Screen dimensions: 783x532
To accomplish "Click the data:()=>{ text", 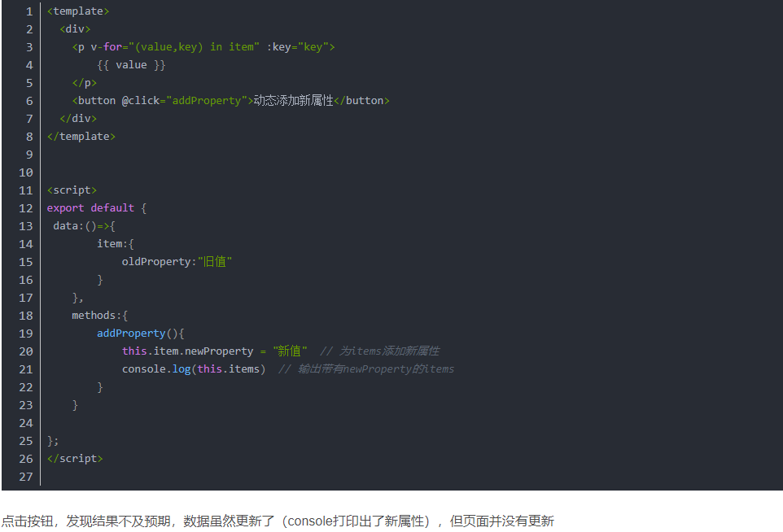I will 85,226.
